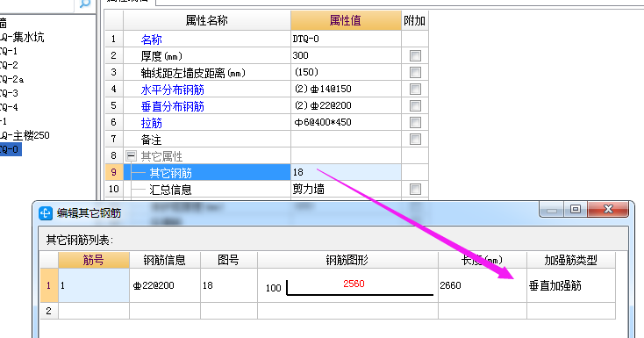This screenshot has height=338, width=644.
Task: Select the 其它钢筋 property row
Action: click(x=207, y=172)
